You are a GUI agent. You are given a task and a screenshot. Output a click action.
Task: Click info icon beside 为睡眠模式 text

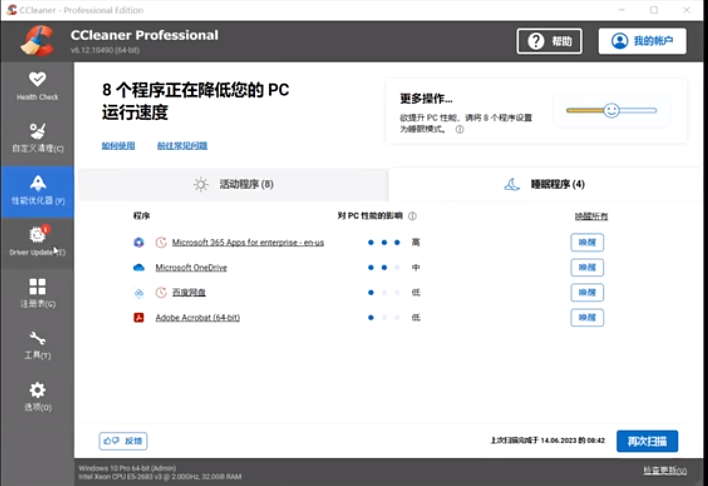pyautogui.click(x=459, y=129)
